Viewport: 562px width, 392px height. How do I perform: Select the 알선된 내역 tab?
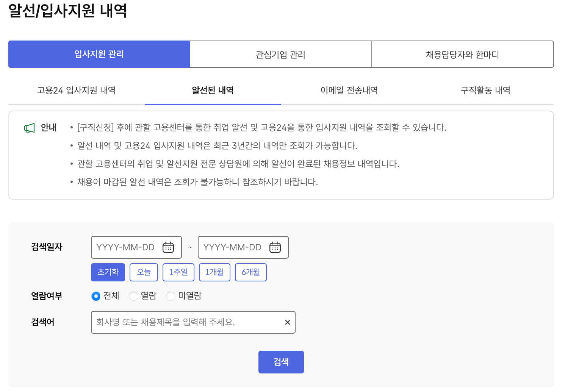pos(213,91)
